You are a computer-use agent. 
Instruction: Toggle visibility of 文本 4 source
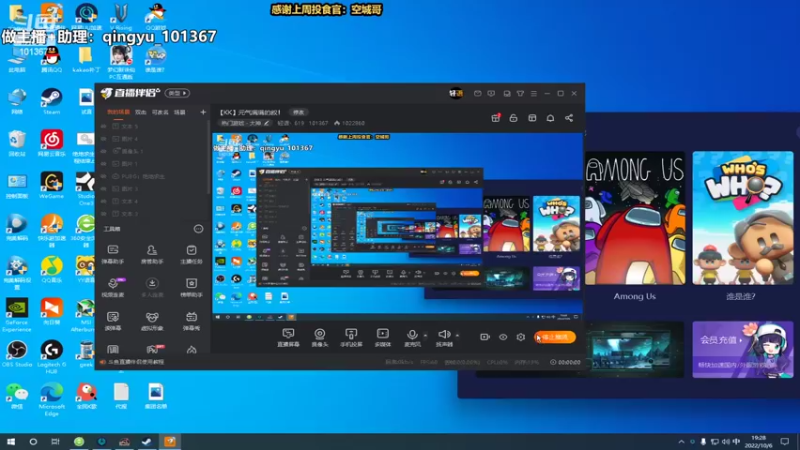(x=104, y=201)
